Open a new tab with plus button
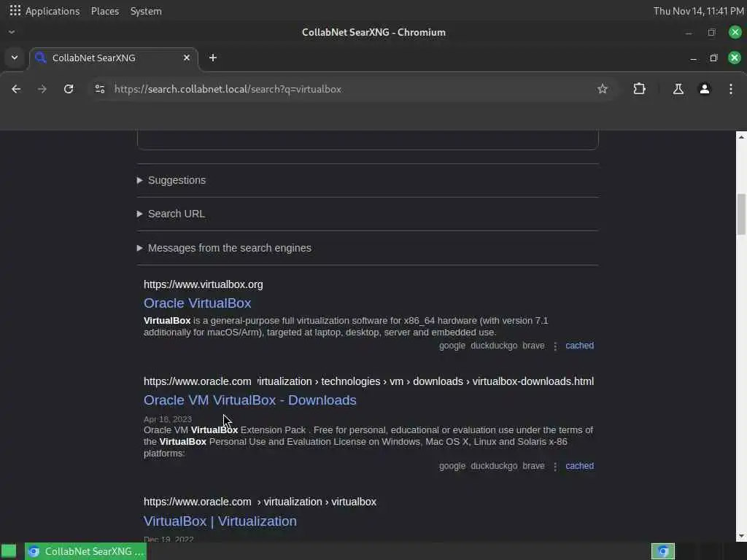This screenshot has height=560, width=747. point(213,58)
